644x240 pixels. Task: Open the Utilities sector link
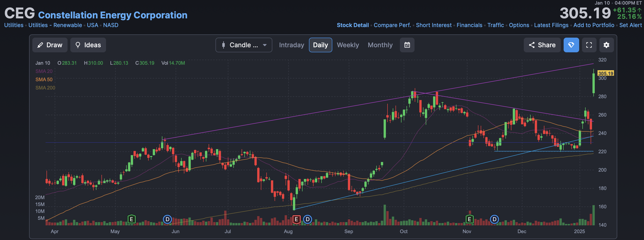(14, 25)
